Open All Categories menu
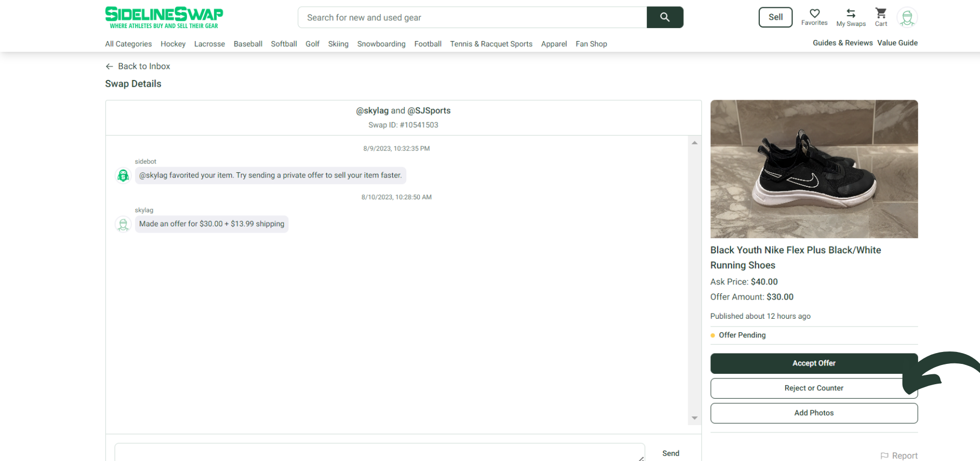980x461 pixels. tap(128, 44)
